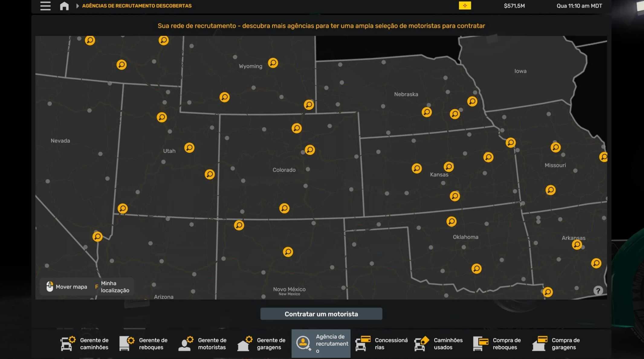Select the recruitment agency marker near Wyoming label
This screenshot has height=359, width=644.
coord(273,63)
